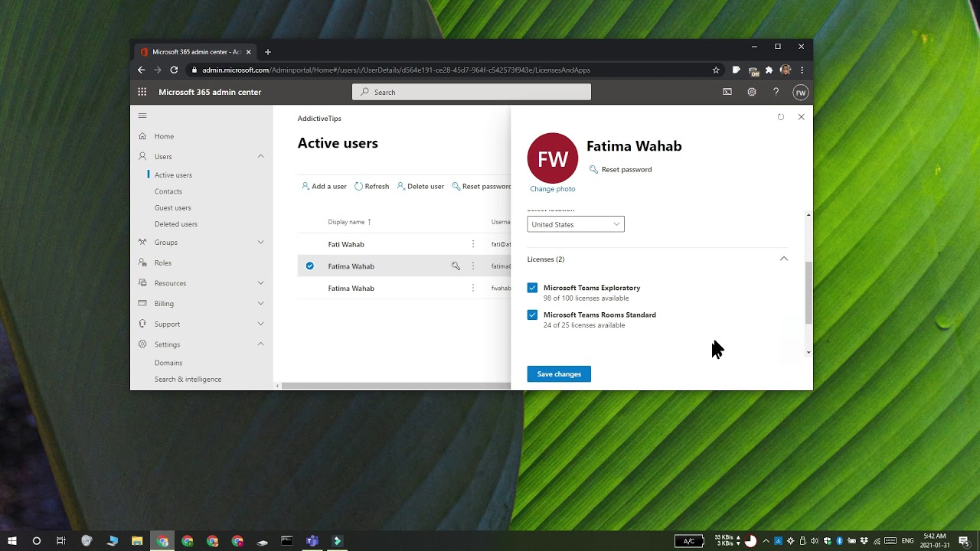This screenshot has height=551, width=980.
Task: Open Windows Start menu
Action: click(11, 541)
